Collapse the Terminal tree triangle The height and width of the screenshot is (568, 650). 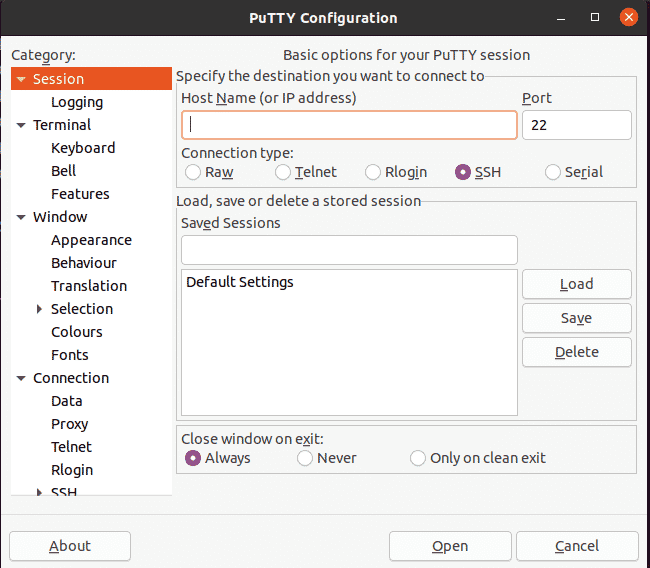21,125
